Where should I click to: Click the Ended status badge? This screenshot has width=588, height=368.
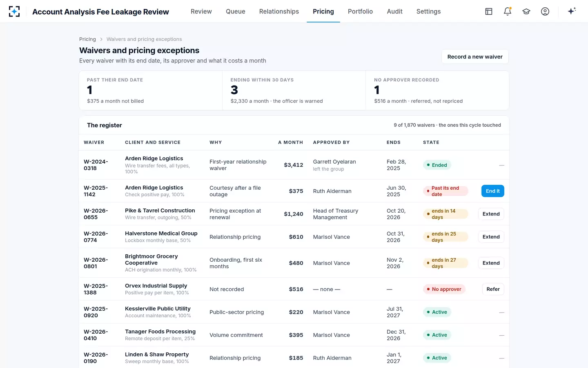[437, 165]
